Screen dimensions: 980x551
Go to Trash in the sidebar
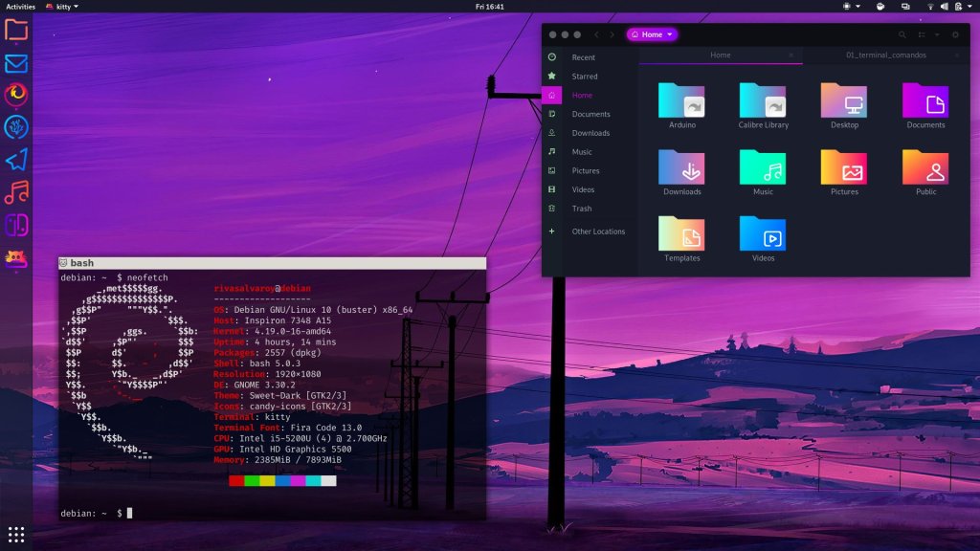click(582, 209)
